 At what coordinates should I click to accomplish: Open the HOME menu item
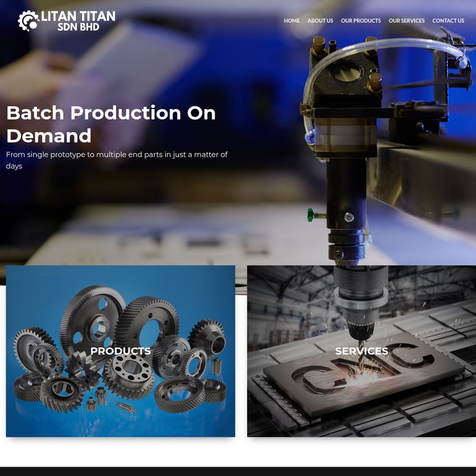[x=292, y=21]
